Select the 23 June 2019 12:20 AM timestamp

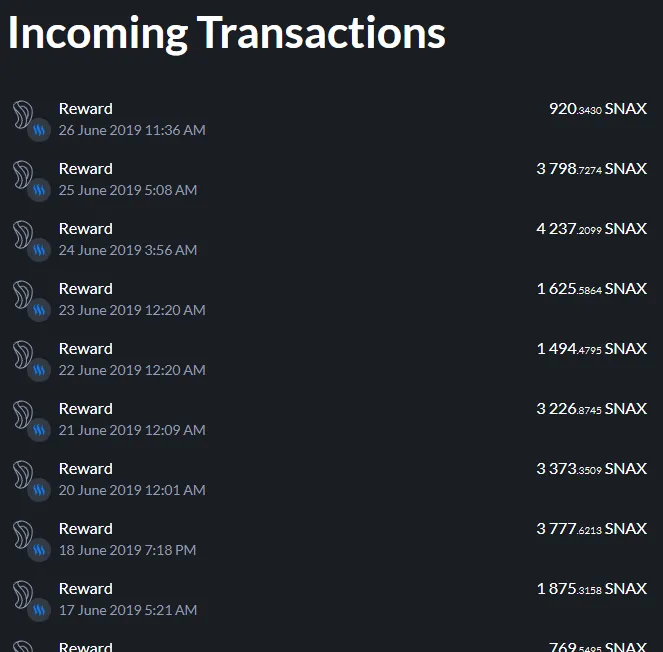(x=132, y=310)
